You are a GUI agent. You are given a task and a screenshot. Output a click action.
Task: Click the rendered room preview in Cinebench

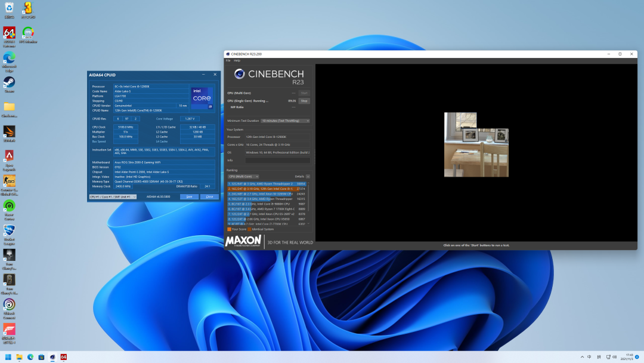pyautogui.click(x=476, y=144)
